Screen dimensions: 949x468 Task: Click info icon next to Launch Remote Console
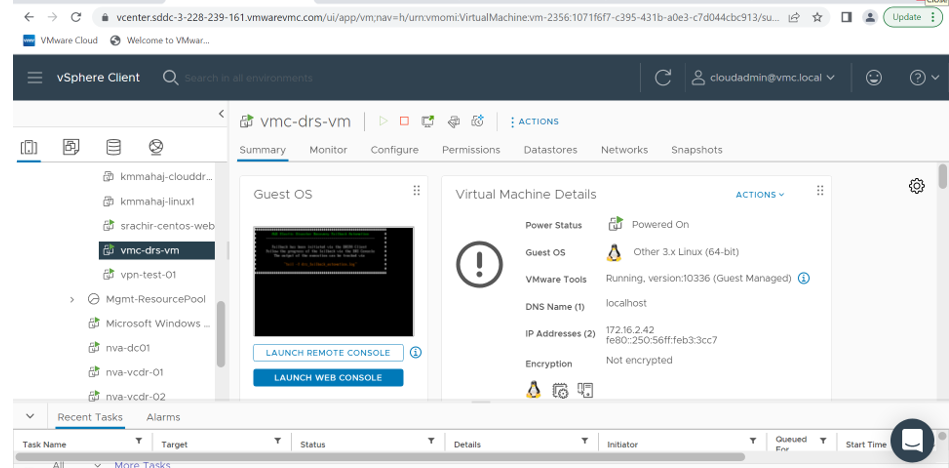(x=416, y=352)
